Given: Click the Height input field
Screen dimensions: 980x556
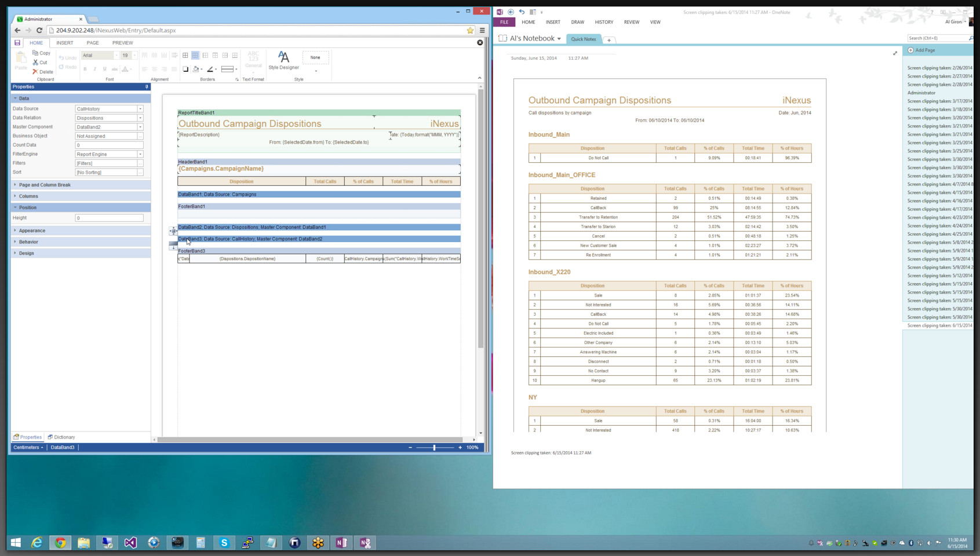Looking at the screenshot, I should pyautogui.click(x=109, y=218).
